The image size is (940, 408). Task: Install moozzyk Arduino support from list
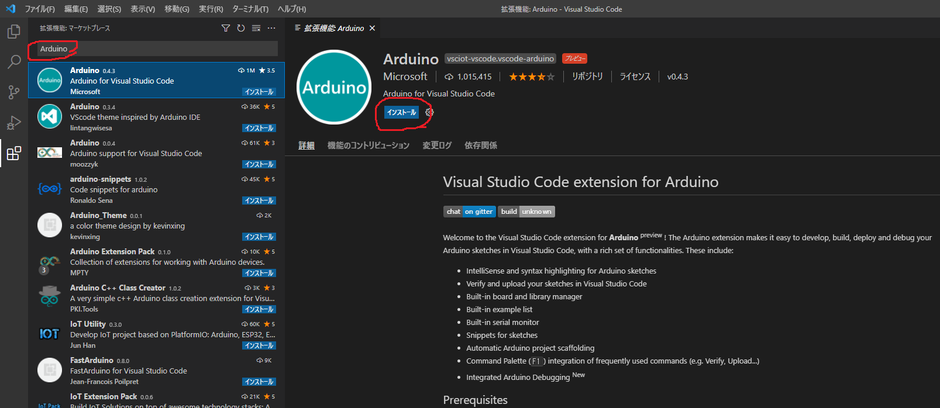point(259,164)
